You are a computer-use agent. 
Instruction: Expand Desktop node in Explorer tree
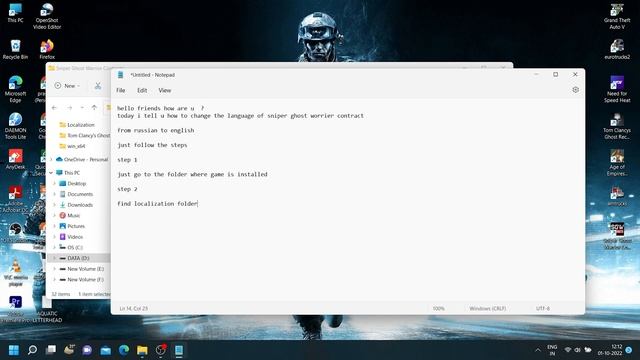point(55,184)
